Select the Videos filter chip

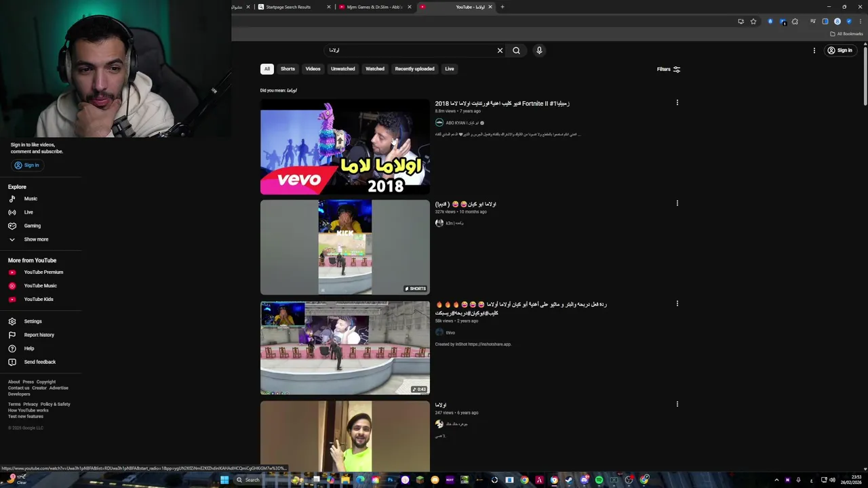[x=313, y=68]
